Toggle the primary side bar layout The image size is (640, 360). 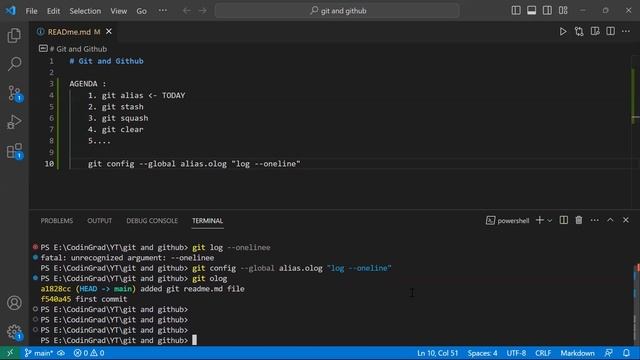(x=516, y=11)
